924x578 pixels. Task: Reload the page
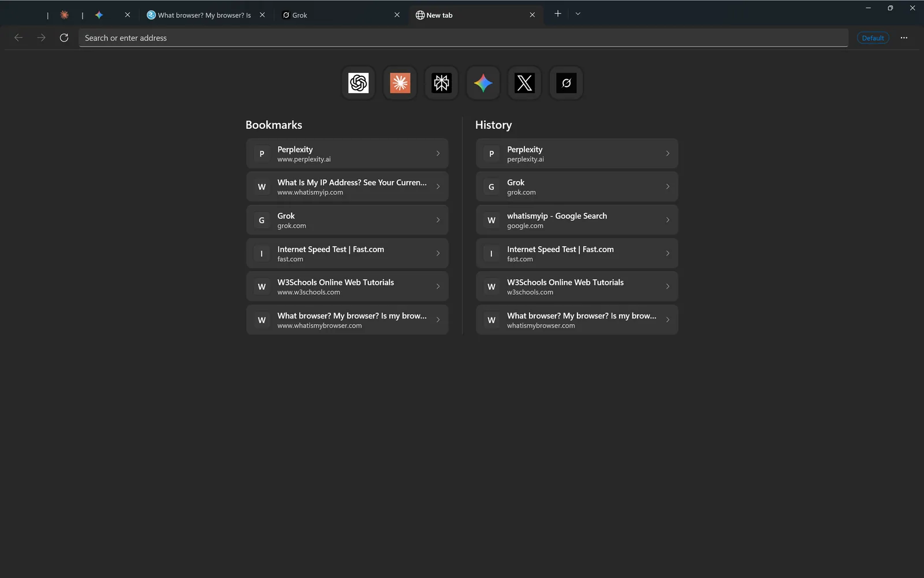pyautogui.click(x=64, y=38)
